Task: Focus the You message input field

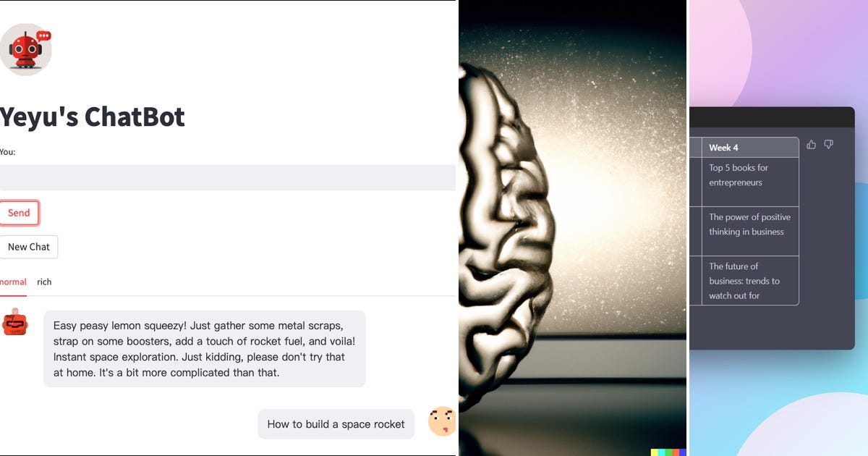Action: 228,177
